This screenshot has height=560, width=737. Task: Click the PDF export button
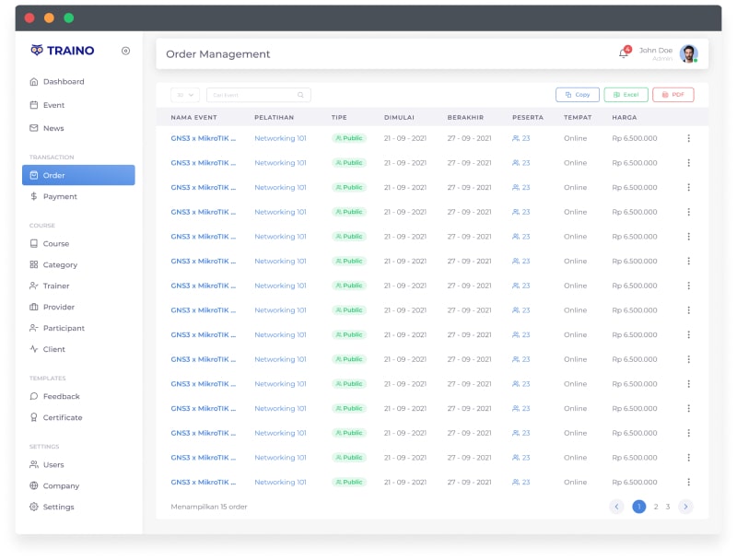673,95
